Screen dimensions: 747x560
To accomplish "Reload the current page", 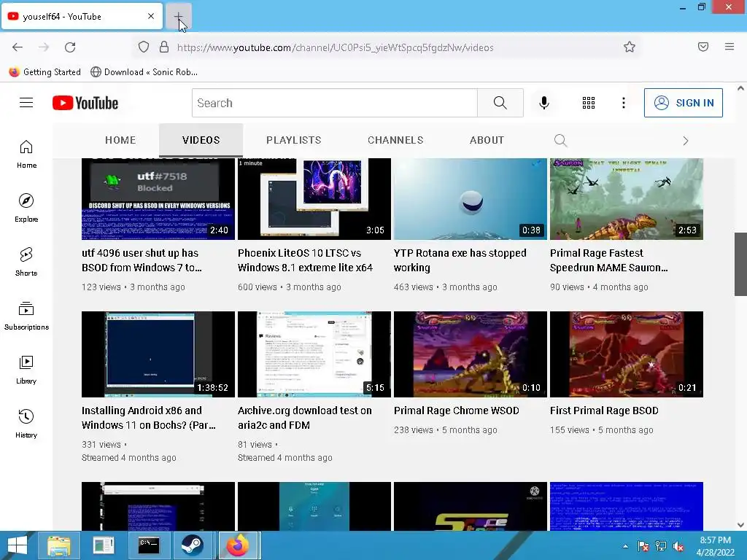I will 71,47.
